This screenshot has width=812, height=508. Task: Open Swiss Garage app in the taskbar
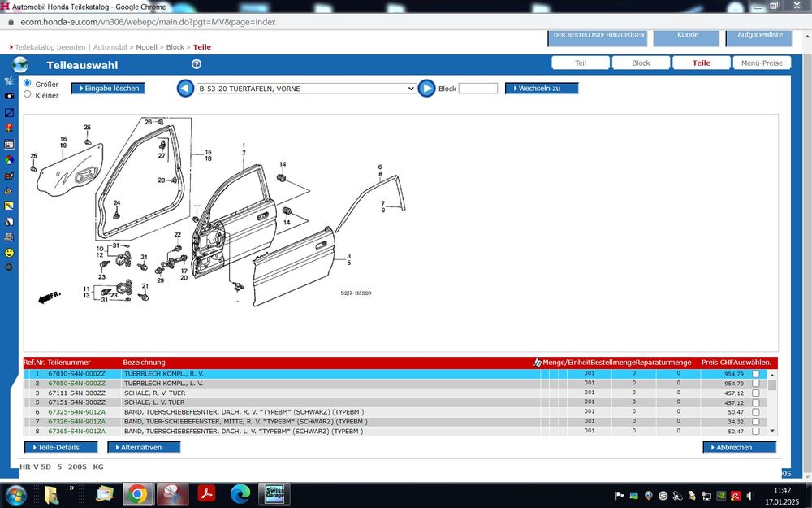(x=274, y=494)
